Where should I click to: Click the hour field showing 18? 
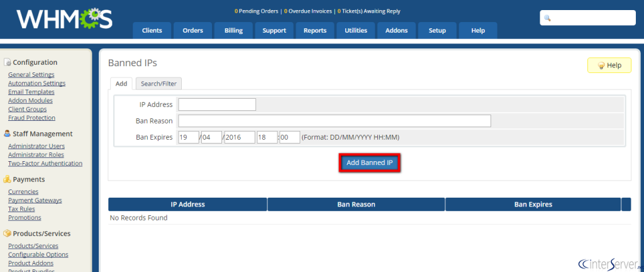267,137
